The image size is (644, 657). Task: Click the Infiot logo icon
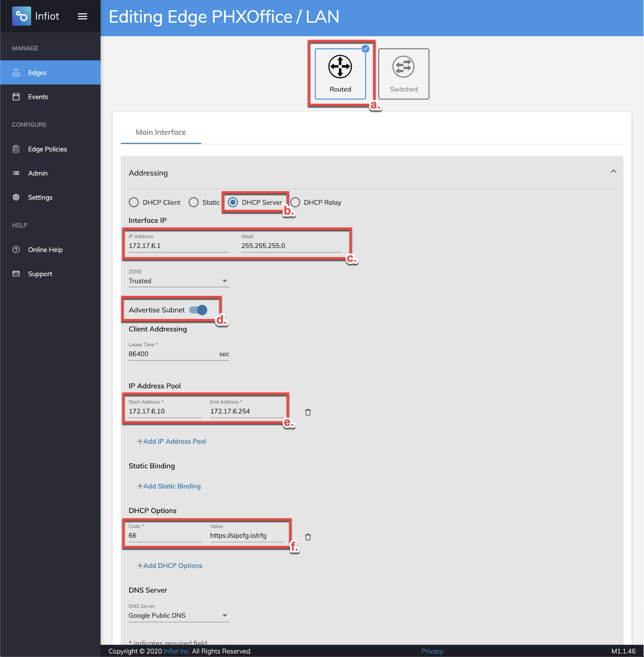pyautogui.click(x=21, y=16)
